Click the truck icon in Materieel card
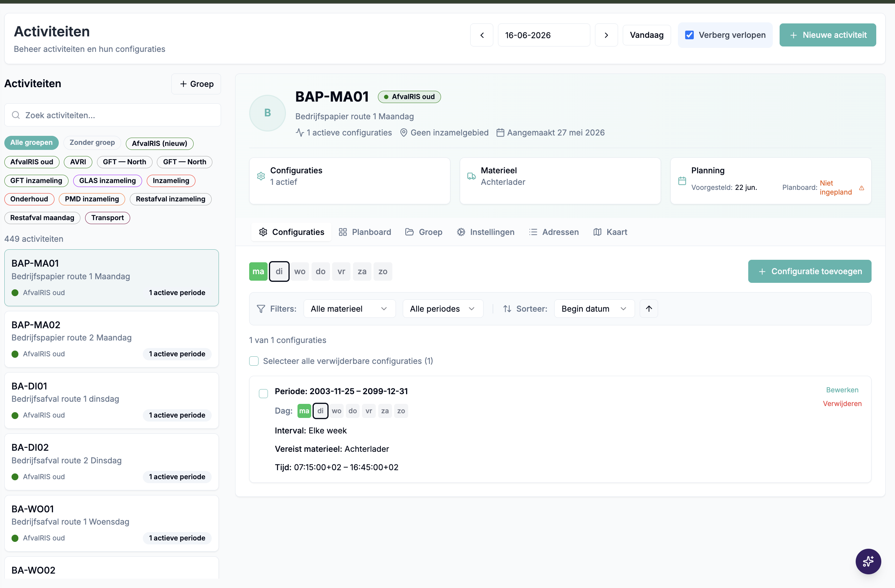The width and height of the screenshot is (895, 588). coord(471,176)
